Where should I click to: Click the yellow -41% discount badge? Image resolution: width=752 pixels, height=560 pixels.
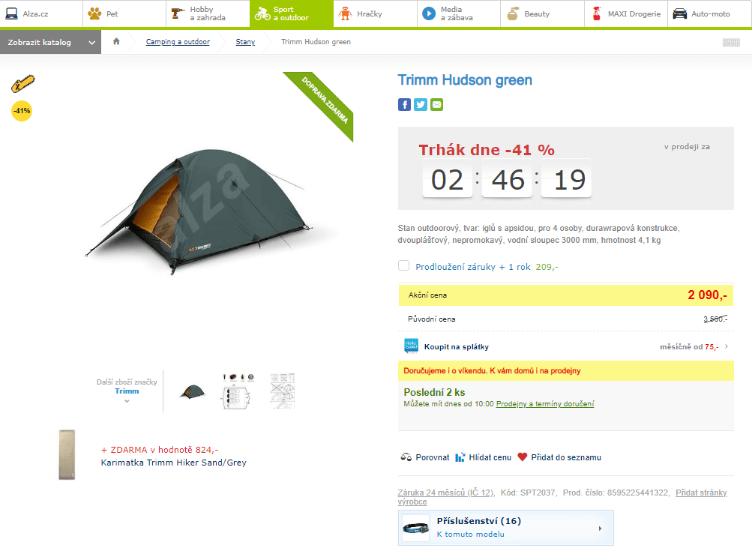pyautogui.click(x=22, y=111)
